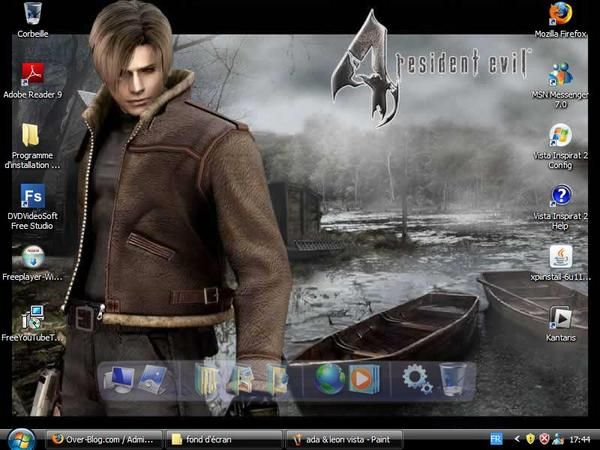Open the Windows Start button
Viewport: 600px width, 450px height.
(x=21, y=440)
